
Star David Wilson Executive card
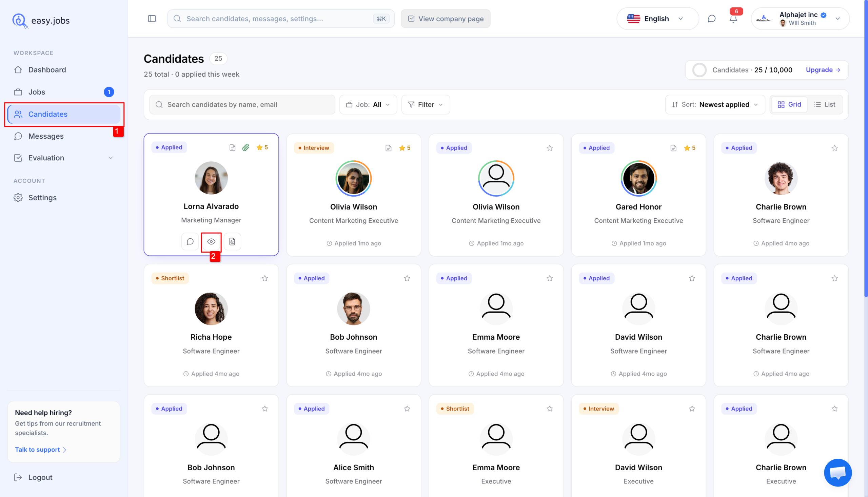click(x=692, y=409)
